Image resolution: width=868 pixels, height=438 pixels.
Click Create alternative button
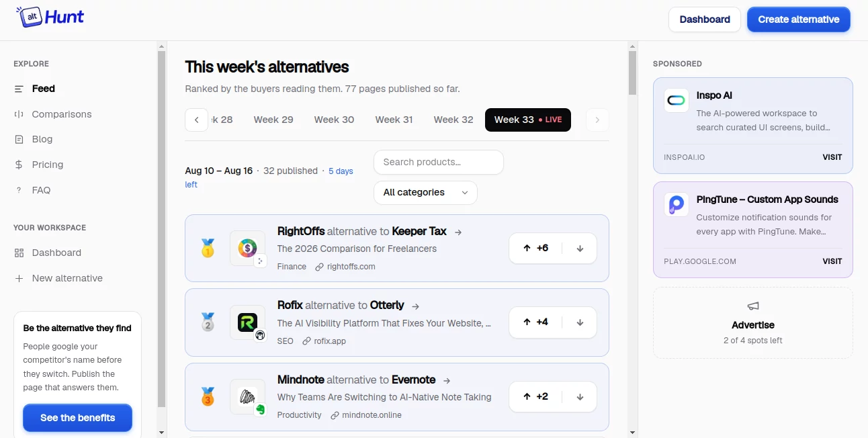click(799, 19)
